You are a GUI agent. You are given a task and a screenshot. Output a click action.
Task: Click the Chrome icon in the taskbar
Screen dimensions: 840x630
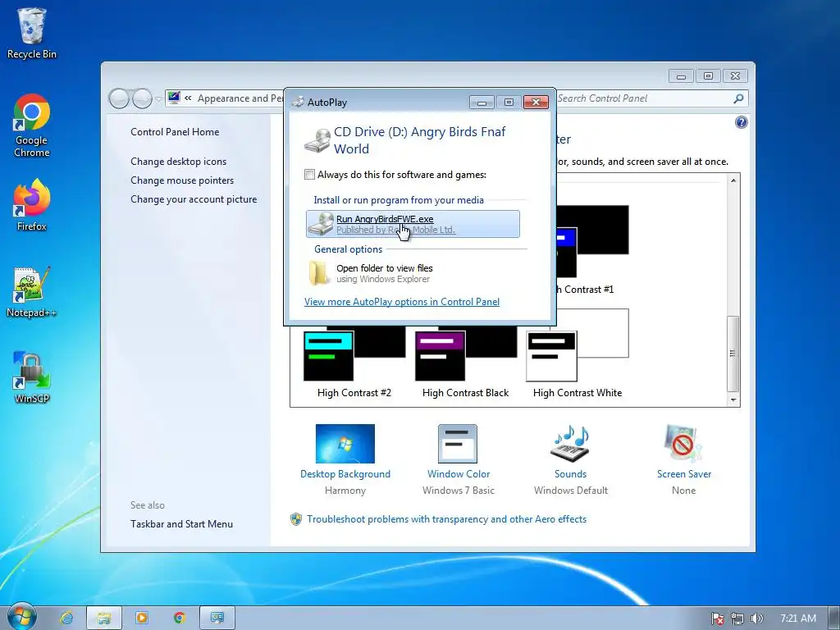pos(180,618)
